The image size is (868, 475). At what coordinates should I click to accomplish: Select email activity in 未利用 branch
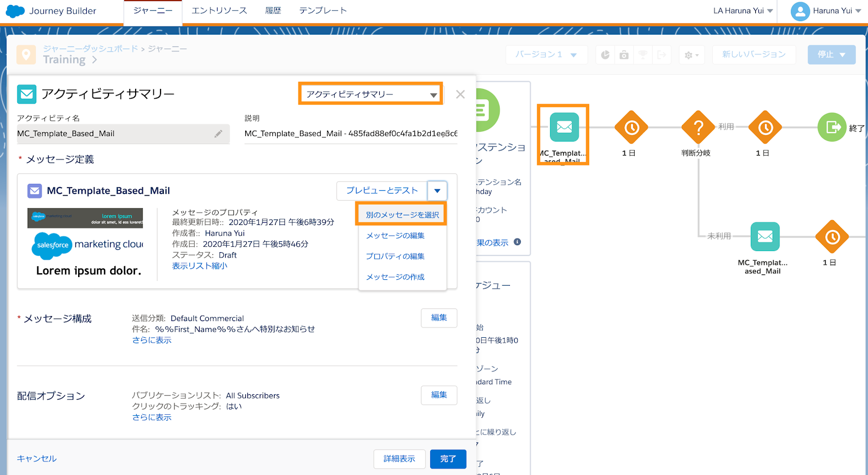click(765, 236)
